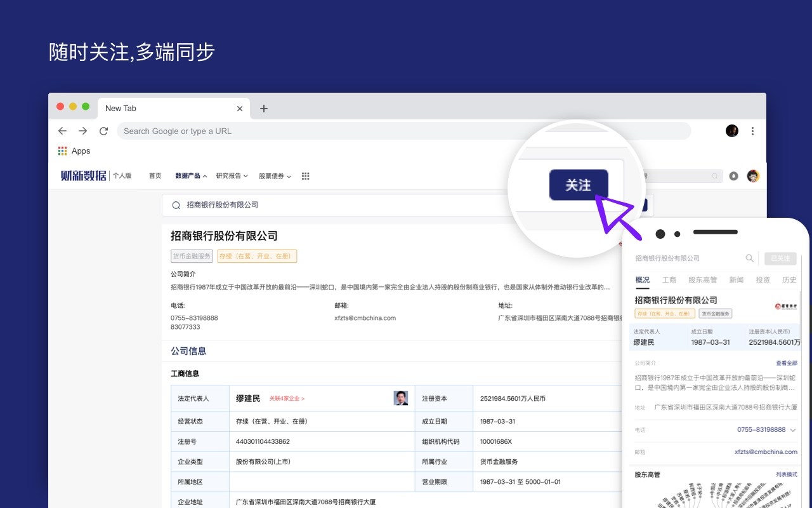Click the Chrome address bar
812x508 pixels.
pyautogui.click(x=403, y=131)
